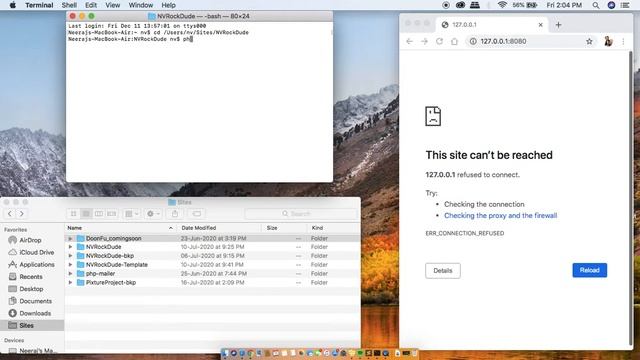Sort by Kind column header
This screenshot has width=640, height=360.
[333, 228]
